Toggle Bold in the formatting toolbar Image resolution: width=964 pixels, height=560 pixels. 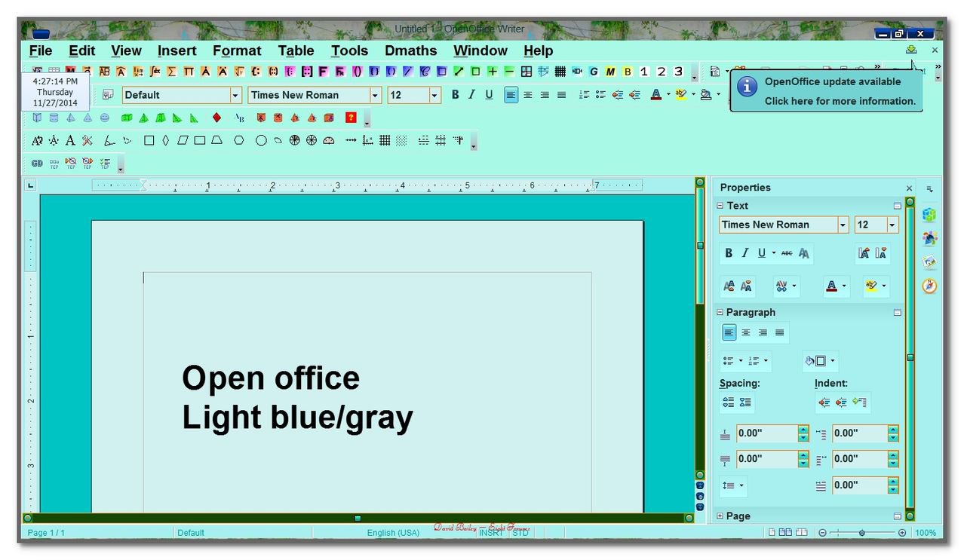(455, 95)
